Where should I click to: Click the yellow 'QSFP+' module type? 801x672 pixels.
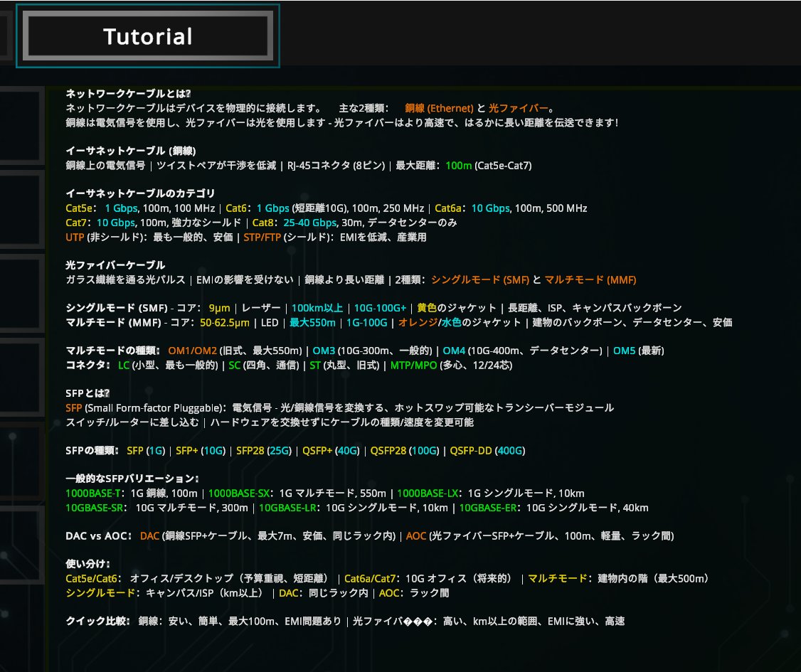pos(317,450)
